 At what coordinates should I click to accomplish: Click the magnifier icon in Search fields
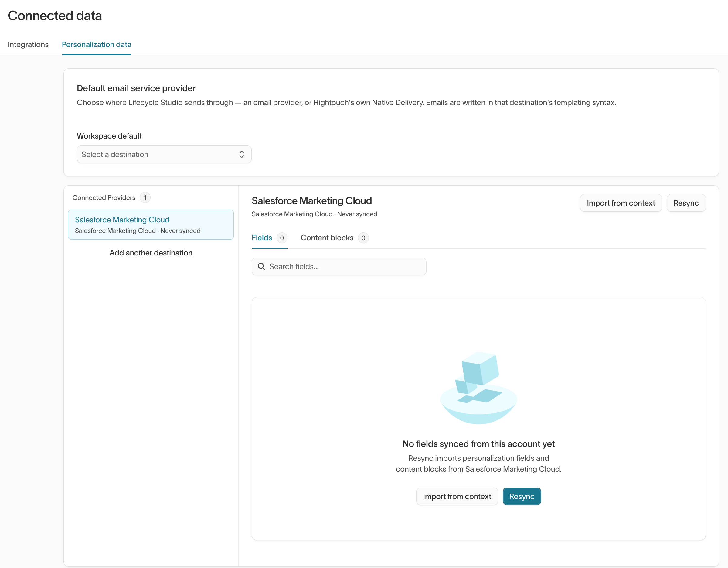tap(261, 266)
